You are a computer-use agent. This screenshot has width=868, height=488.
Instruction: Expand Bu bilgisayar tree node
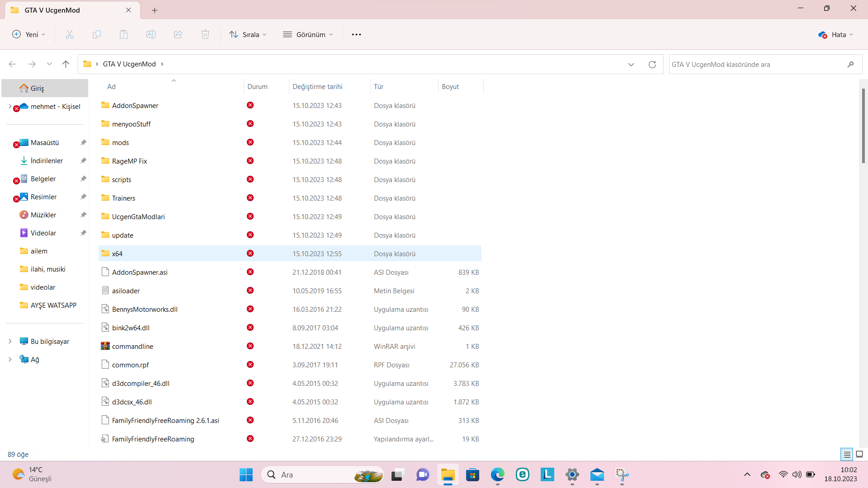coord(10,342)
